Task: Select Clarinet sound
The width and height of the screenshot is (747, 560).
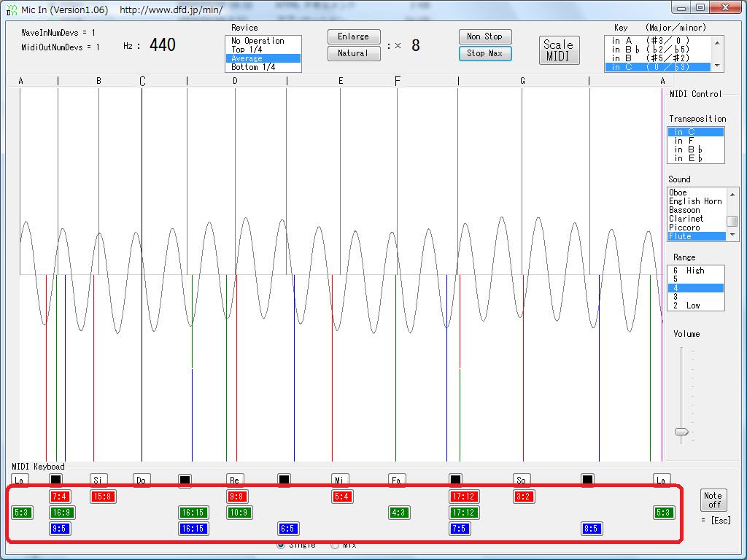Action: (x=697, y=219)
